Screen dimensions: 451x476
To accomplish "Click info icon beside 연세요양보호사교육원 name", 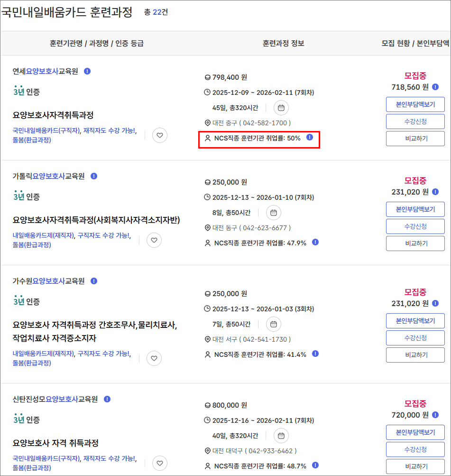I will (x=87, y=71).
